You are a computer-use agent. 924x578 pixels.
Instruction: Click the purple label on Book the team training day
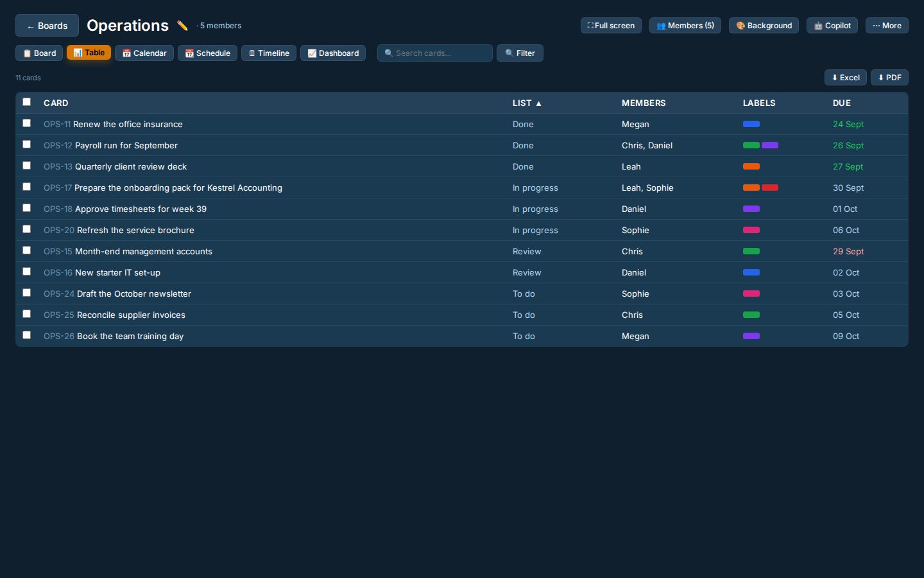coord(751,336)
